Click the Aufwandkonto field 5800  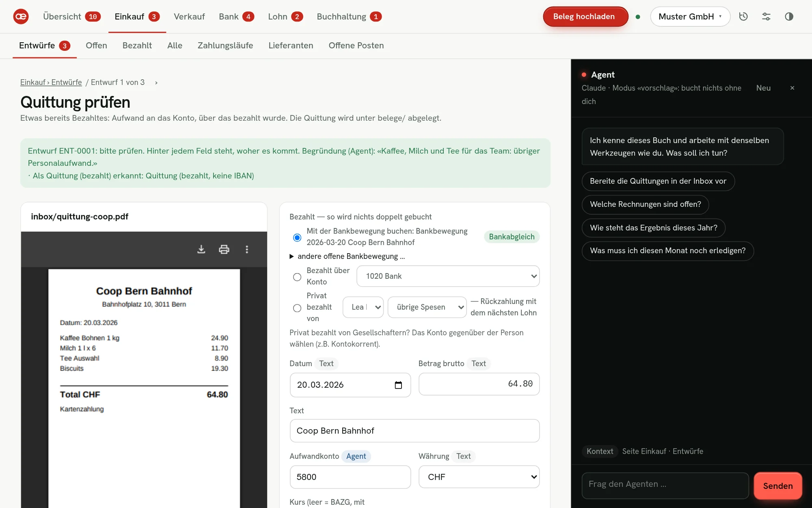pos(350,477)
